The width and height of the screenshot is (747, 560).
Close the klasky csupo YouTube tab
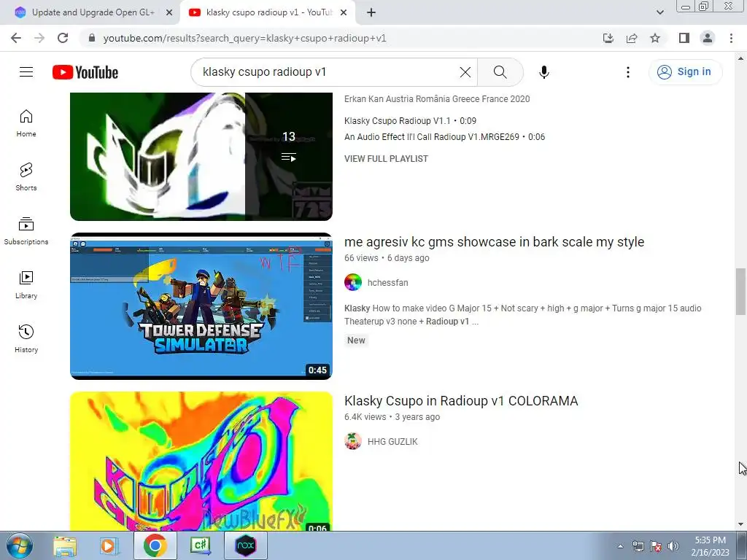click(x=343, y=13)
